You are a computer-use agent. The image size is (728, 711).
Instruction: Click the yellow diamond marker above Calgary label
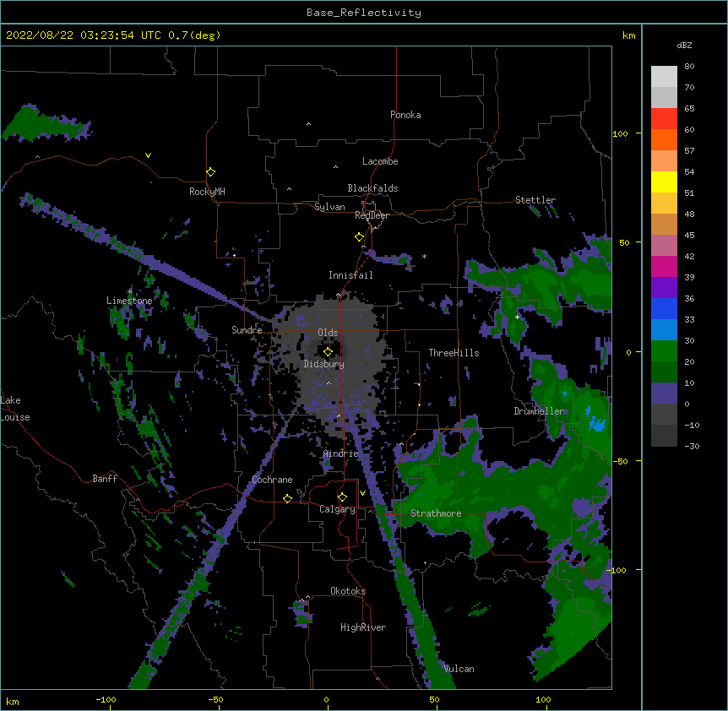[342, 497]
